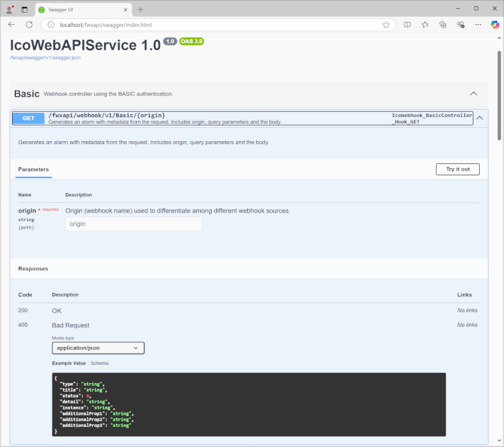Open Browser essentials heart icon

[x=460, y=25]
